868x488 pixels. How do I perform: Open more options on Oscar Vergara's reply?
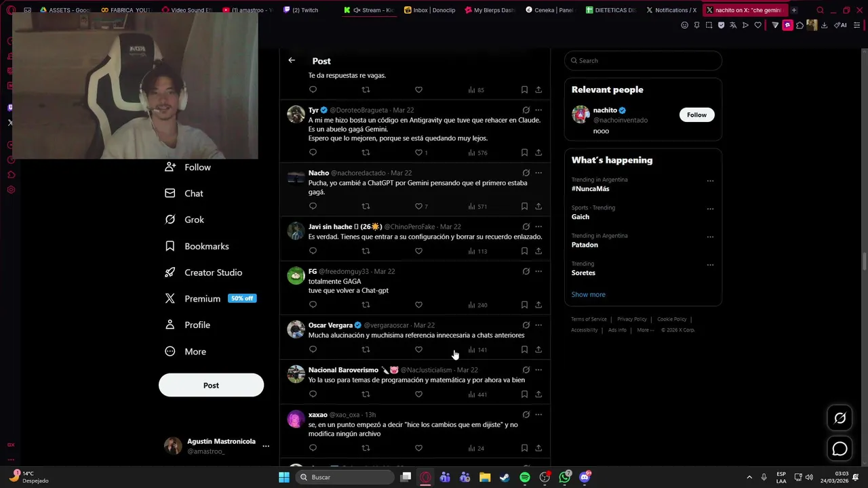pos(538,325)
